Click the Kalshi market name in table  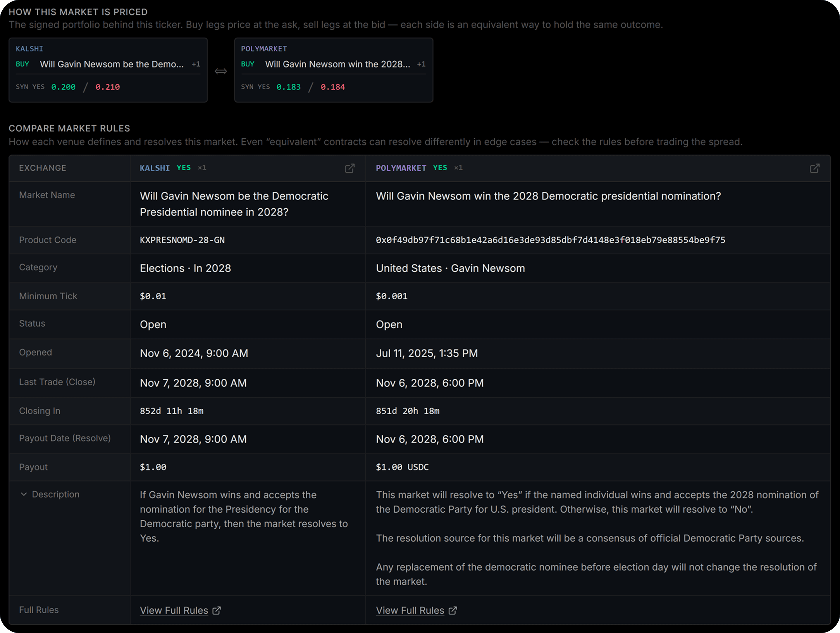(234, 204)
